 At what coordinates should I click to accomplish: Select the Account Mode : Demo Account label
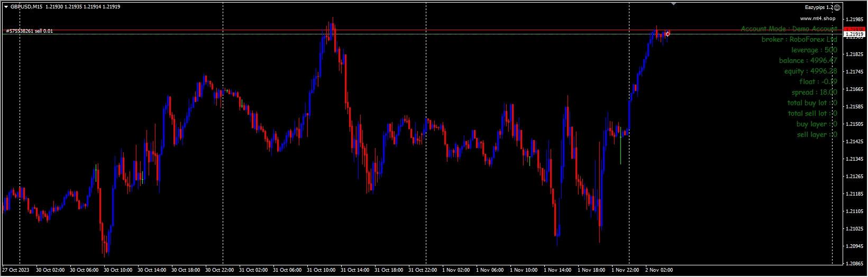pyautogui.click(x=789, y=29)
